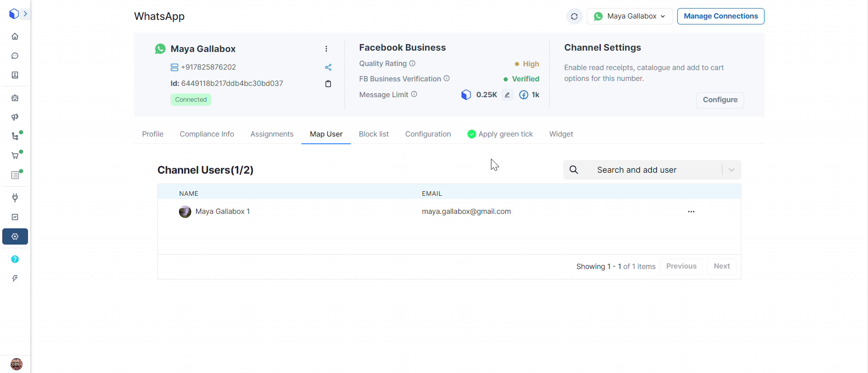Open the Home icon in sidebar
Viewport: 868px width, 373px height.
coord(15,36)
